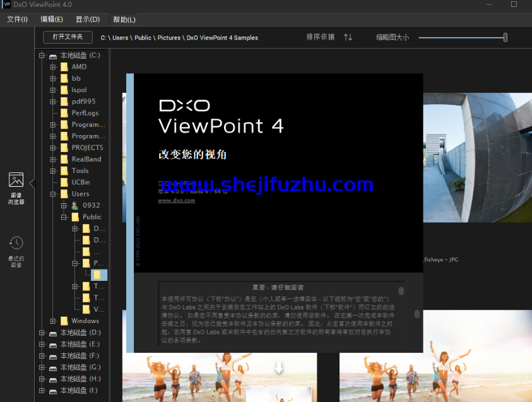Select the Windows folder icon
532x402 pixels.
coord(64,321)
